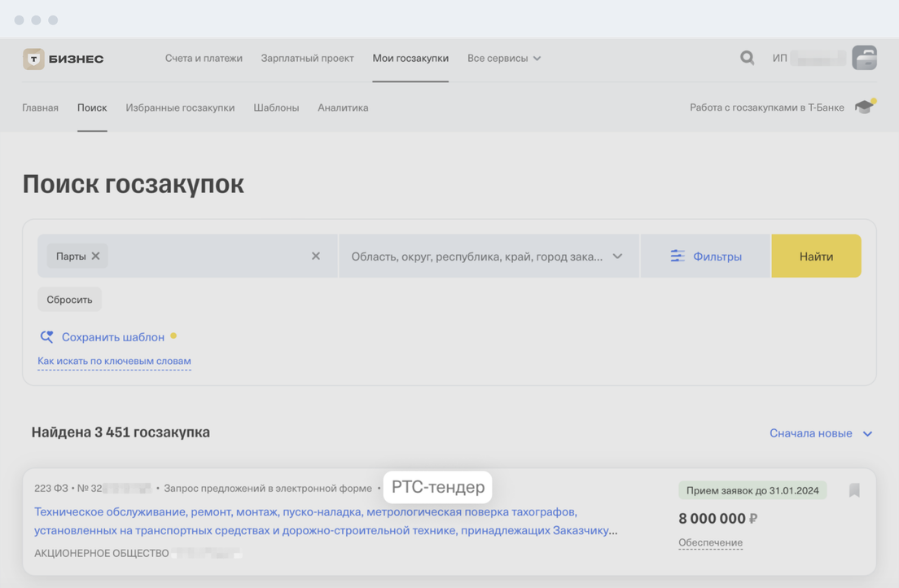Click the save template magnifier-heart icon
This screenshot has height=588, width=899.
tap(46, 336)
